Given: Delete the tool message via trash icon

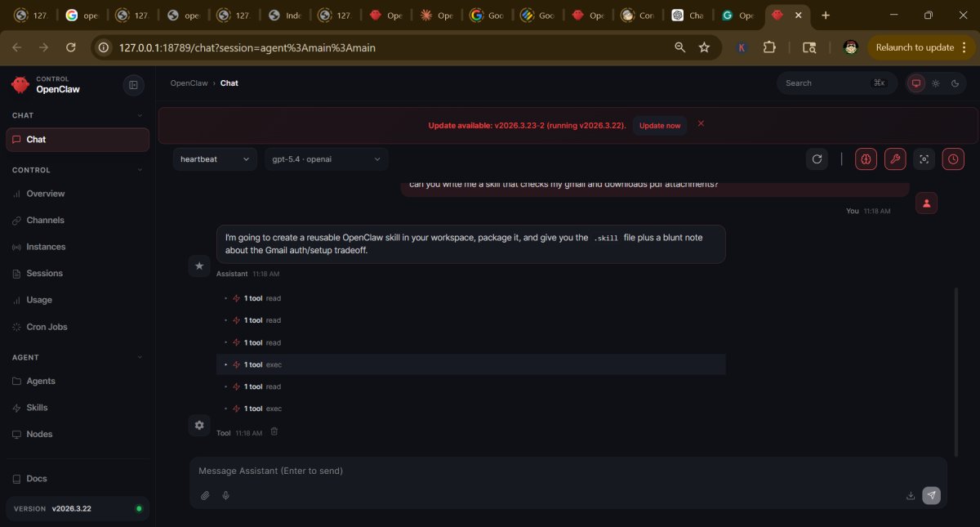Looking at the screenshot, I should tap(274, 431).
